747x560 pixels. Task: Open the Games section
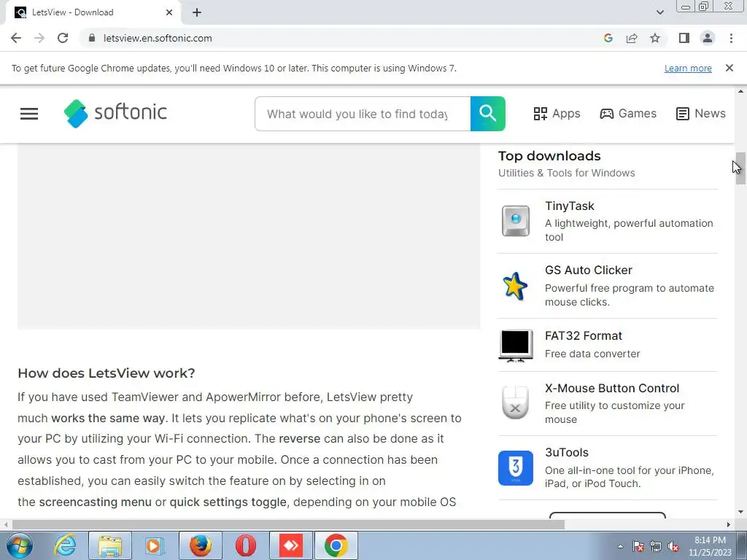(x=628, y=113)
